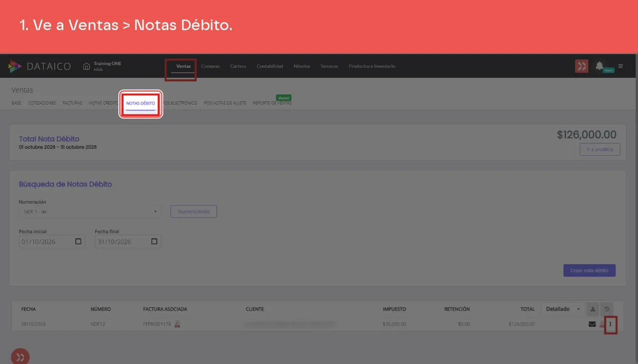Open PDF icon beside FEPROD1176

[x=177, y=324]
